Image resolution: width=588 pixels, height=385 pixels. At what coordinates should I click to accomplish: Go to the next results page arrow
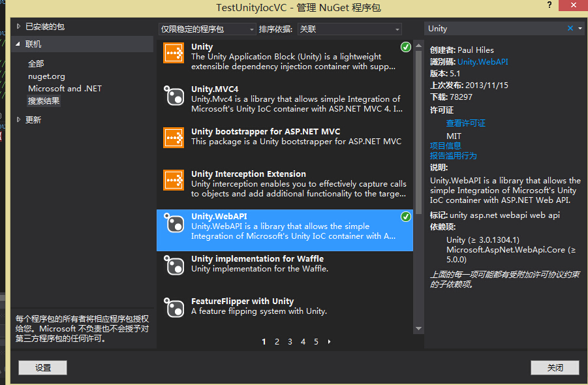[x=330, y=341]
